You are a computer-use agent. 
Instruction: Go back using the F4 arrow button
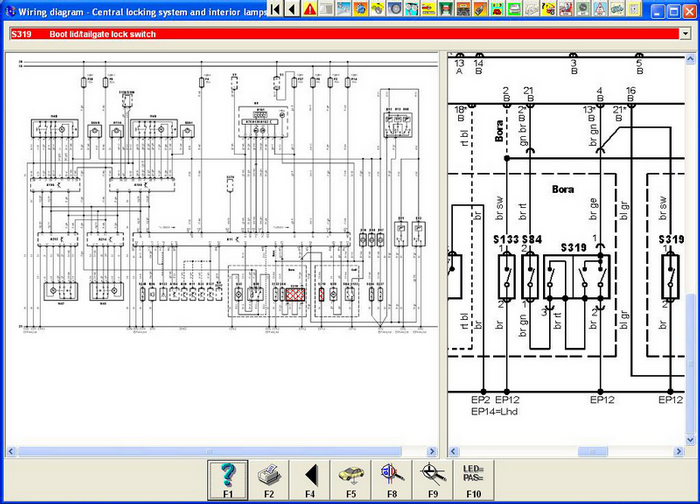click(x=310, y=479)
